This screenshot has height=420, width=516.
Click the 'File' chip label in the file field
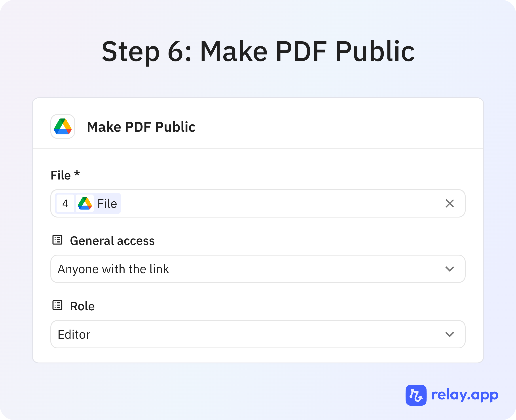(x=107, y=203)
